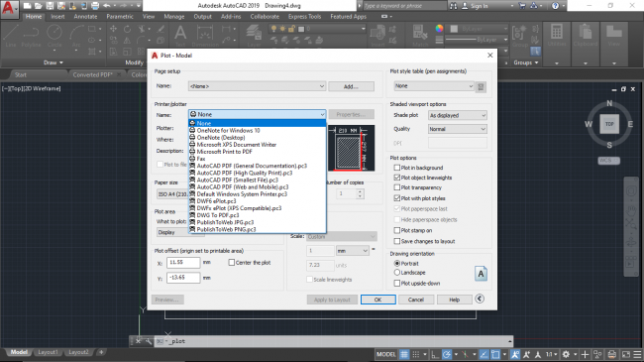Click the Y plot offset input field
Screen dimensions: 644x362
pos(183,278)
